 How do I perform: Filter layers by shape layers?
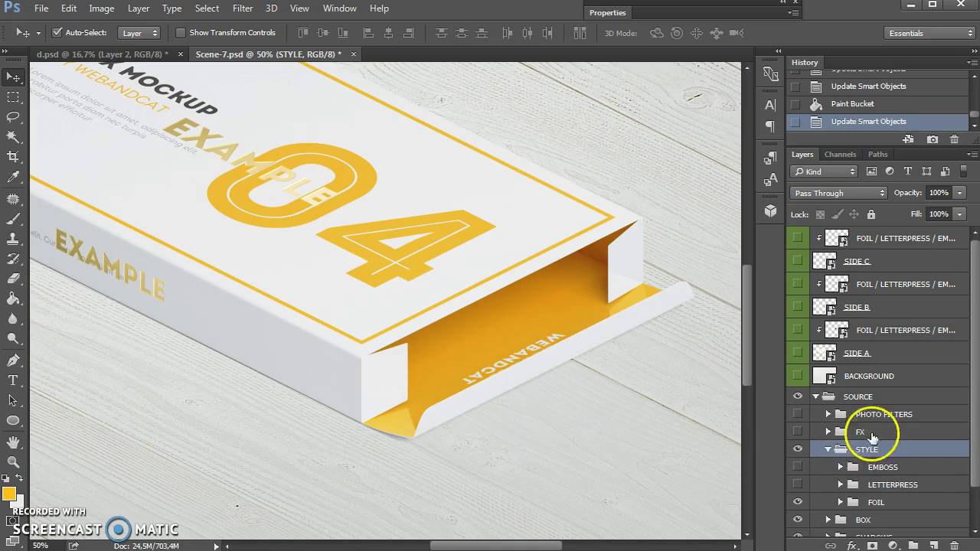click(x=926, y=171)
